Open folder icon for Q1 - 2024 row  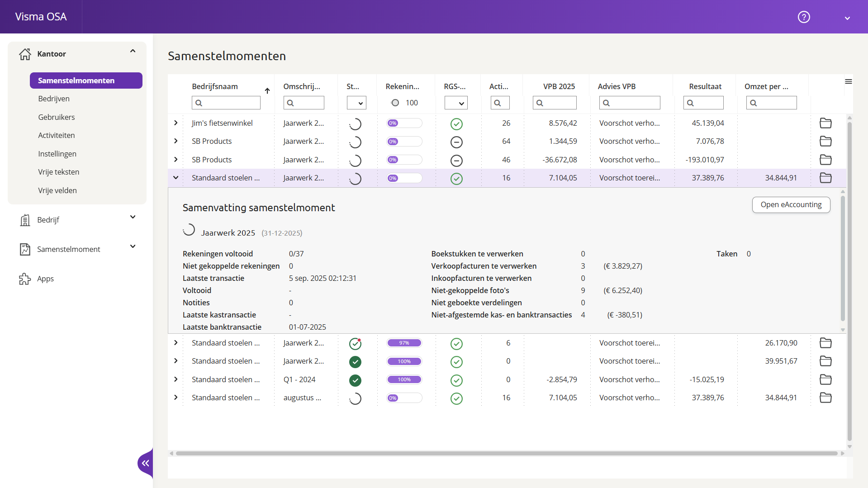(825, 379)
